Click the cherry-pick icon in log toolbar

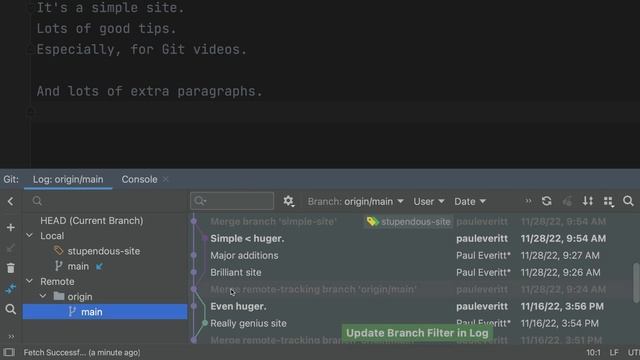coord(567,201)
